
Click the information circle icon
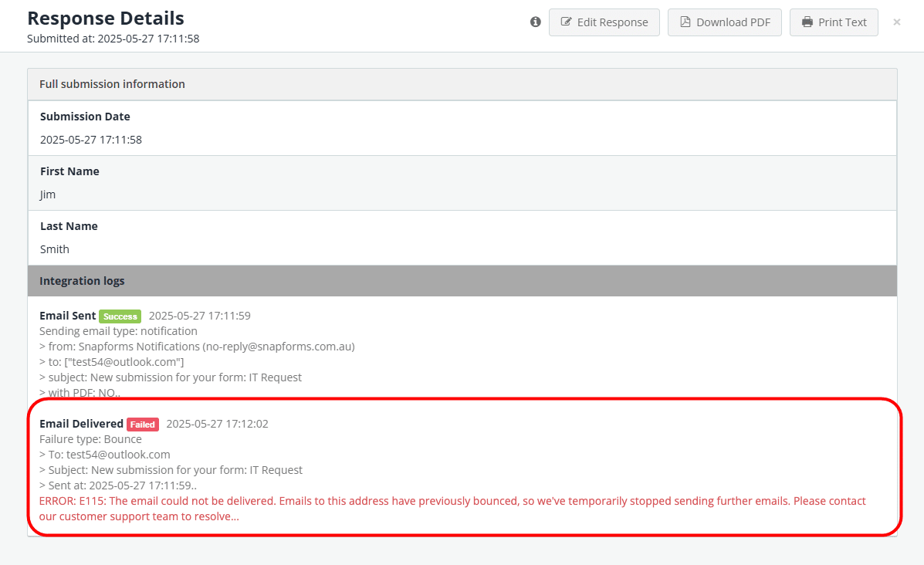pyautogui.click(x=536, y=22)
